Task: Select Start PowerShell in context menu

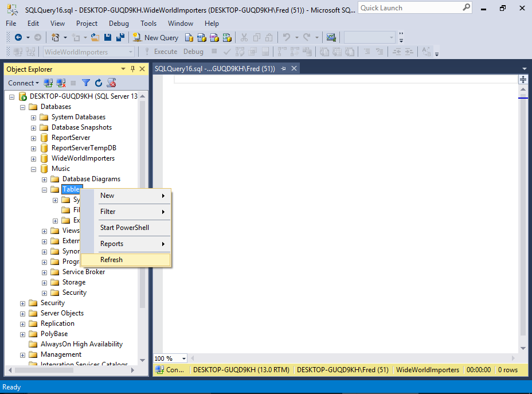Action: [x=124, y=228]
